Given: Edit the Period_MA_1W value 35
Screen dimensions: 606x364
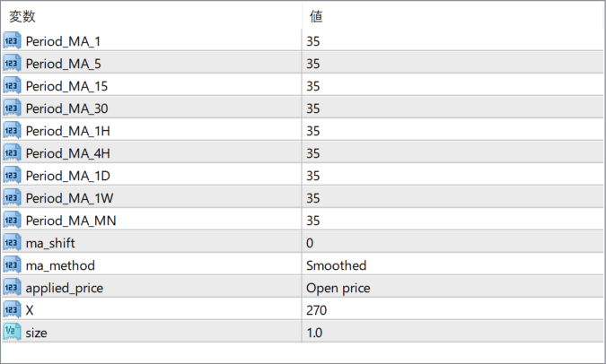Looking at the screenshot, I should point(452,198).
